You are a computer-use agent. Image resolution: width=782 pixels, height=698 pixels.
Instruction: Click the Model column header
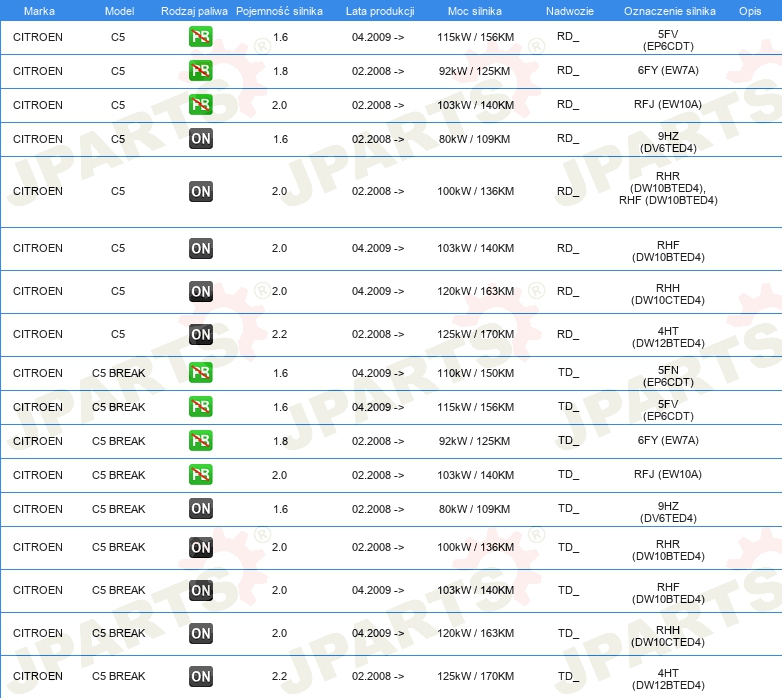tap(119, 11)
